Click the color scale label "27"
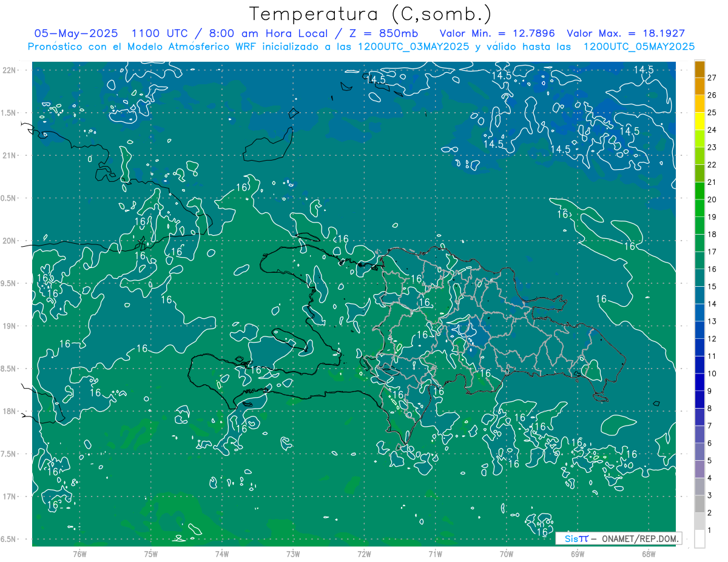Screen dimensions: 728x562 click(x=712, y=78)
